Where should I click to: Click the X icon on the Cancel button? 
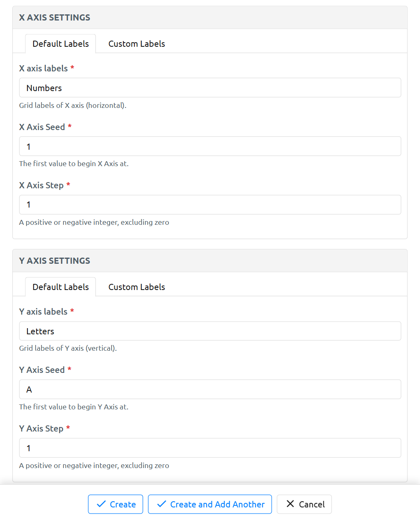pyautogui.click(x=290, y=504)
